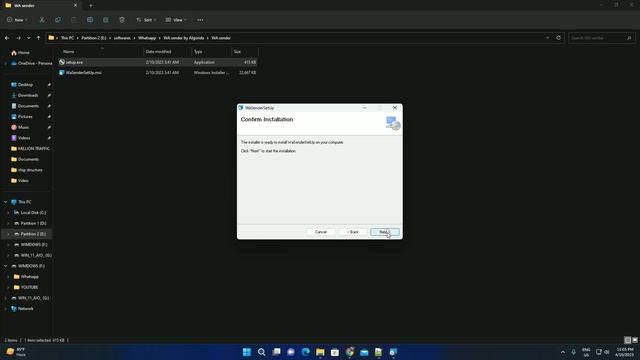Click the Share icon in Explorer toolbar

click(x=106, y=20)
